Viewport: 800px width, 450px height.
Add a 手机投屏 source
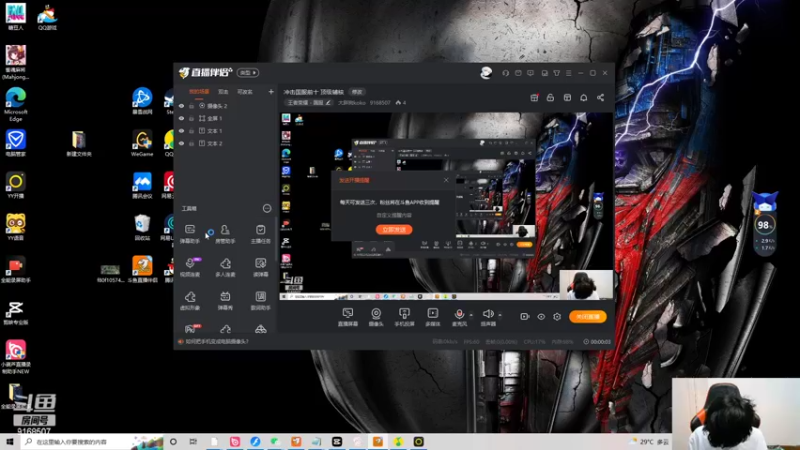click(404, 317)
